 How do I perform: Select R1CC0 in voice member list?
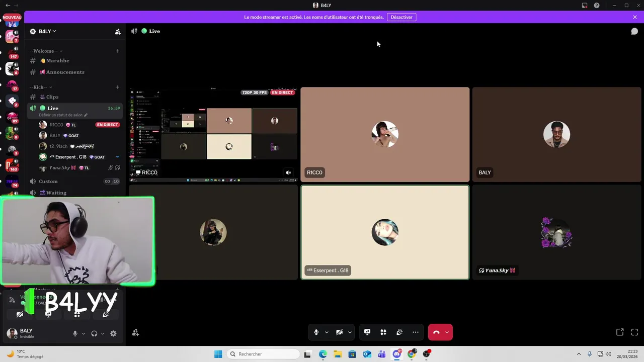(x=79, y=125)
